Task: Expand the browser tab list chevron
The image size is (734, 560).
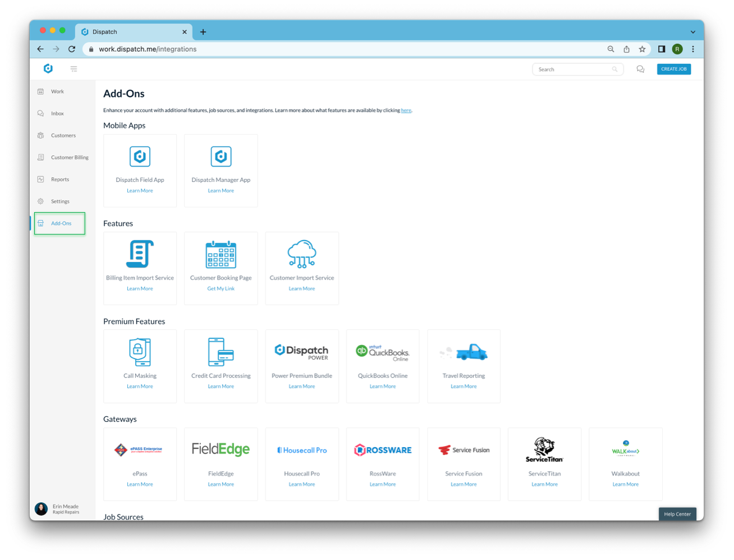Action: tap(693, 32)
